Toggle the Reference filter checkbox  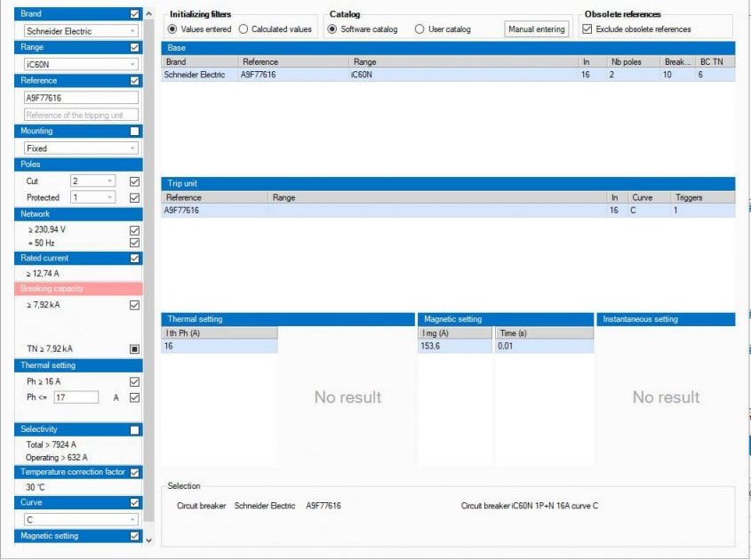point(134,81)
